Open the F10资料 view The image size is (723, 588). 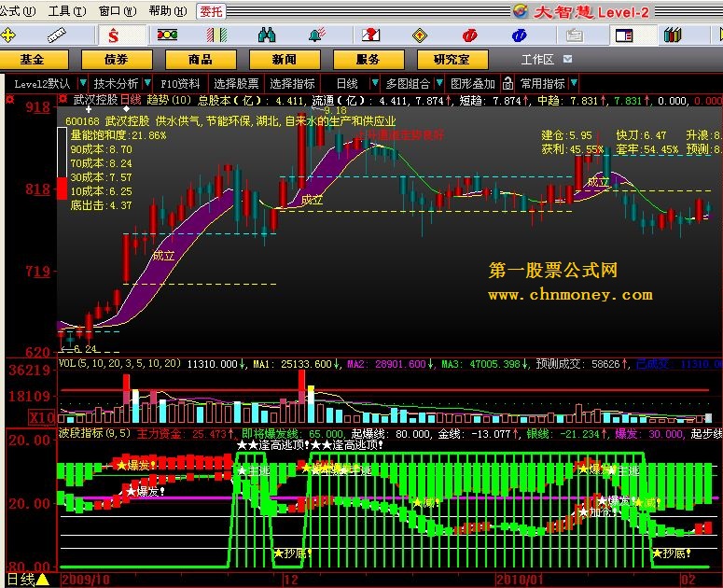point(180,83)
